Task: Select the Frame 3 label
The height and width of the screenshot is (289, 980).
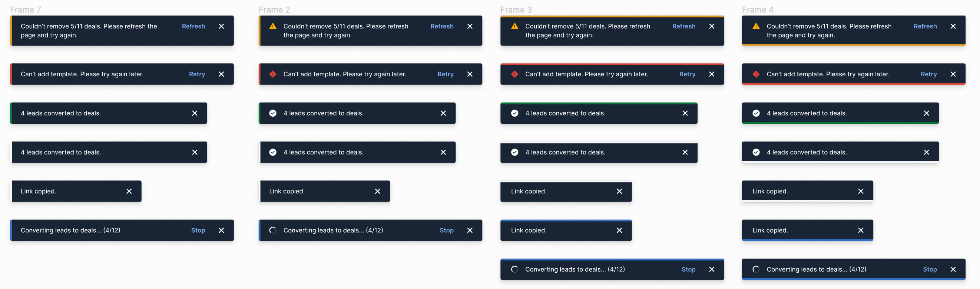Action: [x=516, y=10]
